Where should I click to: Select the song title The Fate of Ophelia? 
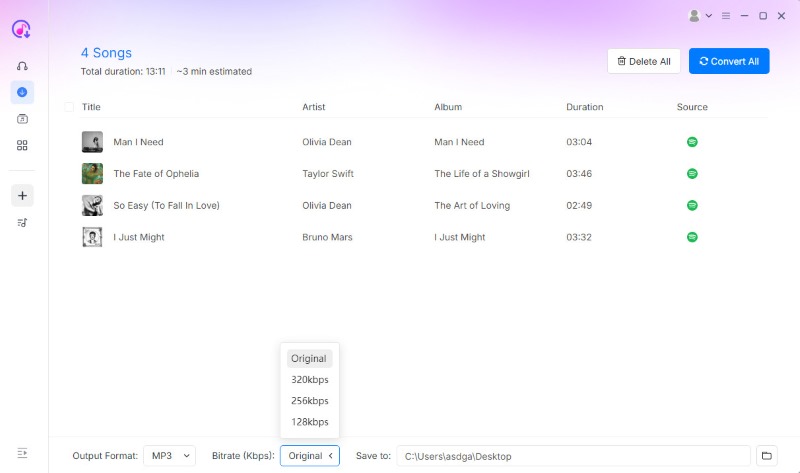pyautogui.click(x=156, y=173)
